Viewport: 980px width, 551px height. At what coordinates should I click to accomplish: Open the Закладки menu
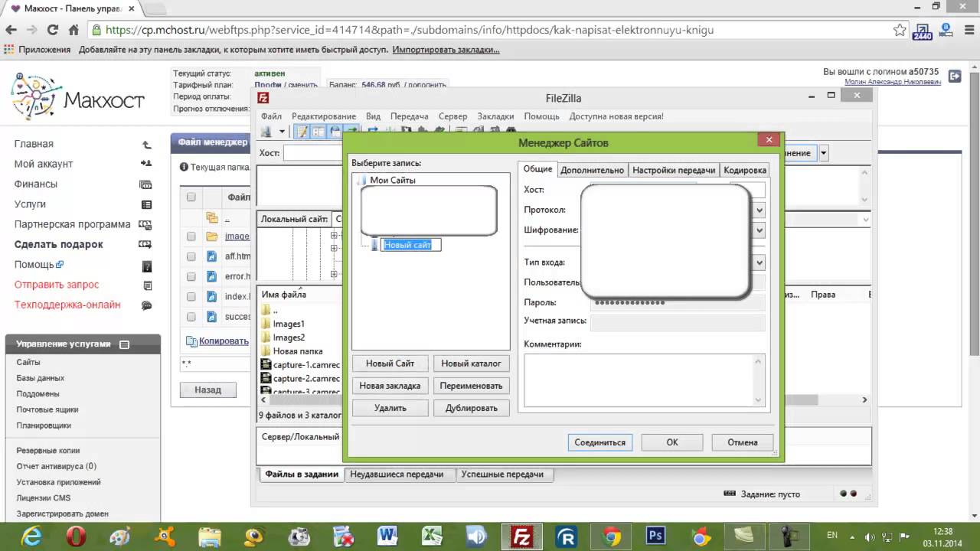click(x=495, y=116)
